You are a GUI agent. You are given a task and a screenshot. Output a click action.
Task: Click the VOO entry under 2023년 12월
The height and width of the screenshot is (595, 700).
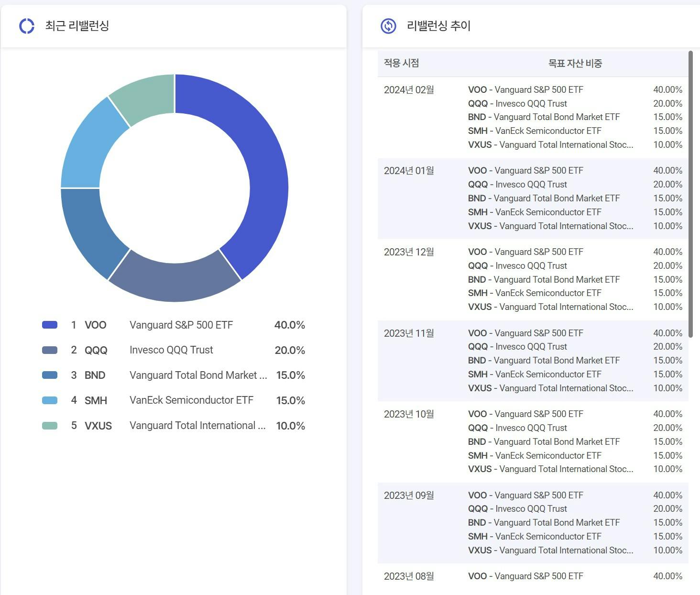click(525, 252)
